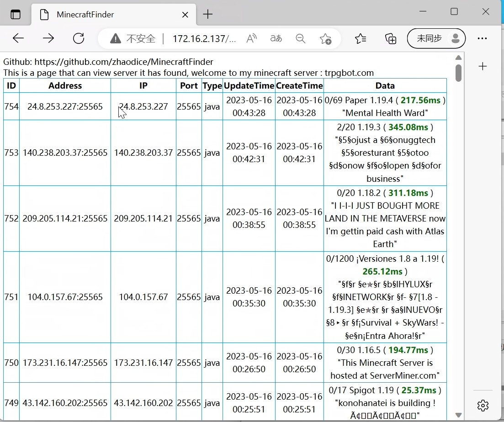Click the Data column header
Viewport: 504px width, 422px height.
point(385,86)
